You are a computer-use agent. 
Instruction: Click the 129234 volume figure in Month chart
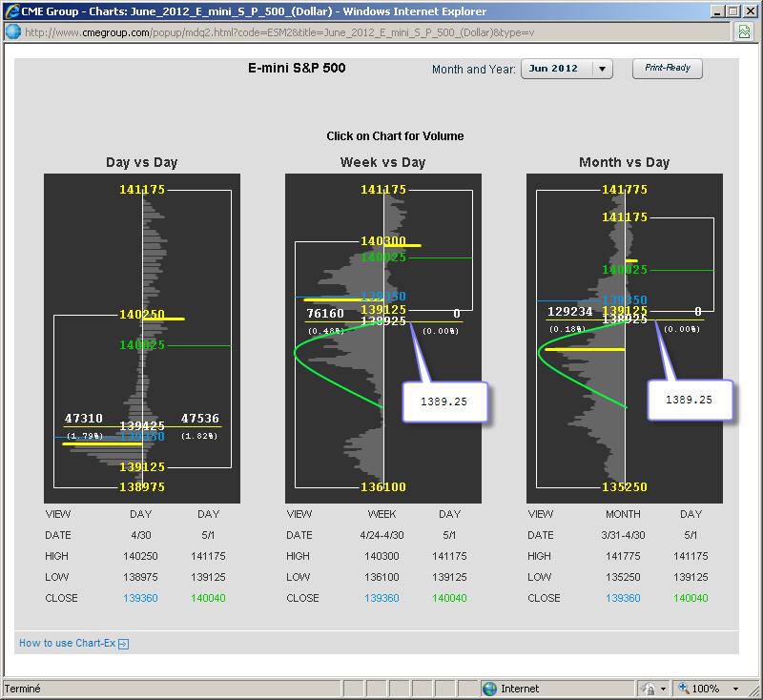(570, 311)
